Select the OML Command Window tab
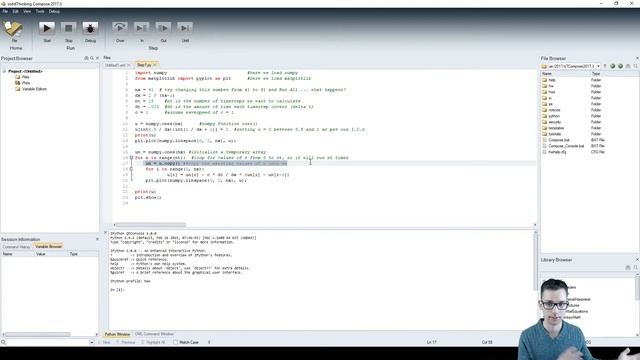The image size is (640, 360). coord(154,334)
